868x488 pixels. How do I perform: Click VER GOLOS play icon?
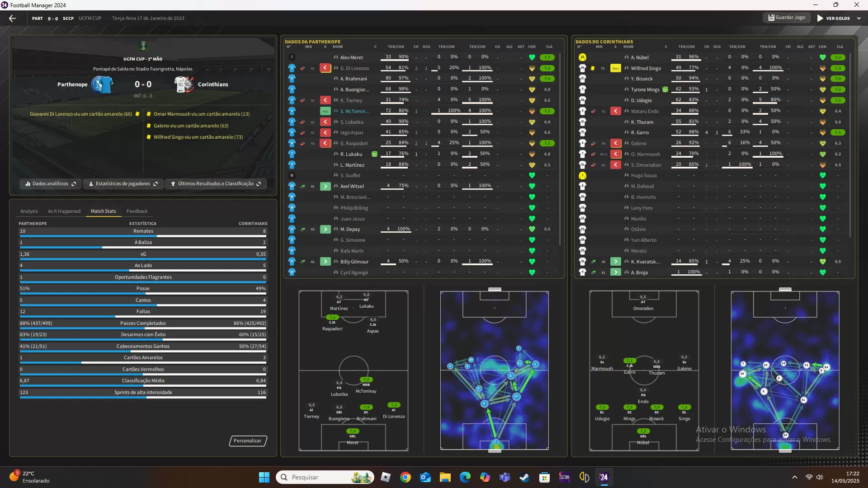[x=820, y=19]
